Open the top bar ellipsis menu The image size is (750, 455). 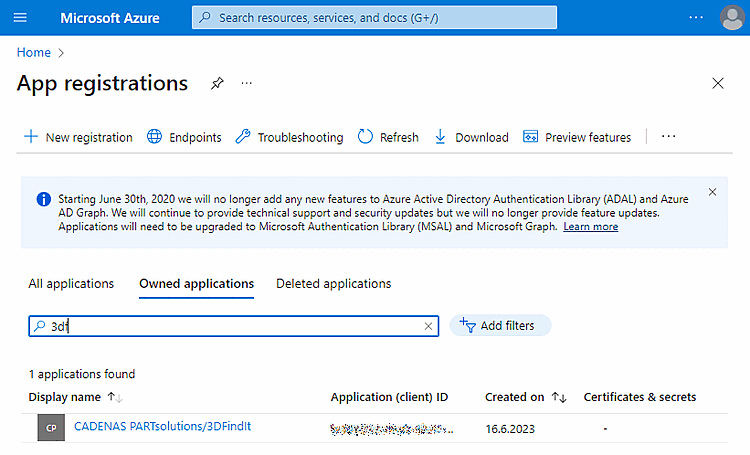(x=696, y=18)
